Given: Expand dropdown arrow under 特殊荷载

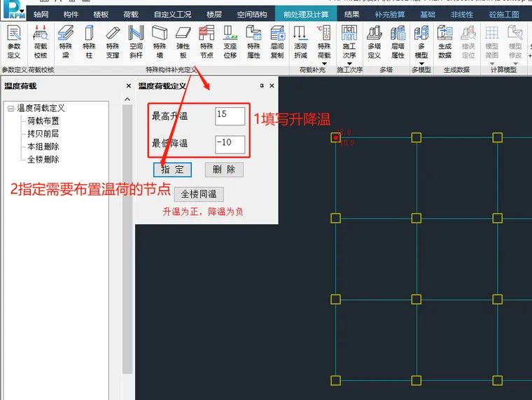Looking at the screenshot, I should tap(324, 64).
